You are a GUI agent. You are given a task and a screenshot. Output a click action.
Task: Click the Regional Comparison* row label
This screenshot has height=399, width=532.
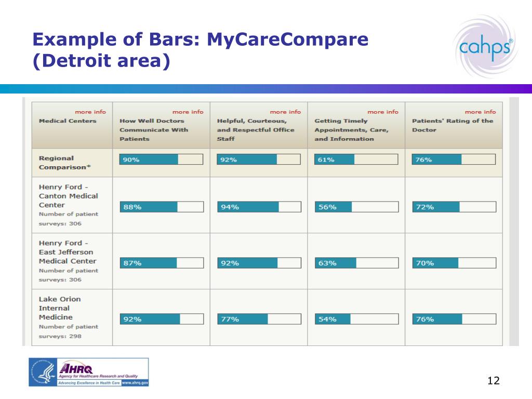64,163
